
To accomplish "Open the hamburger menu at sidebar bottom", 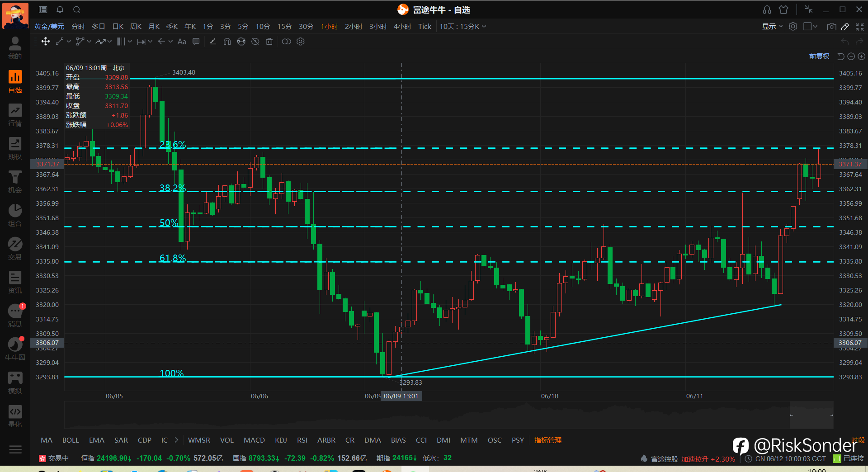I will [15, 449].
